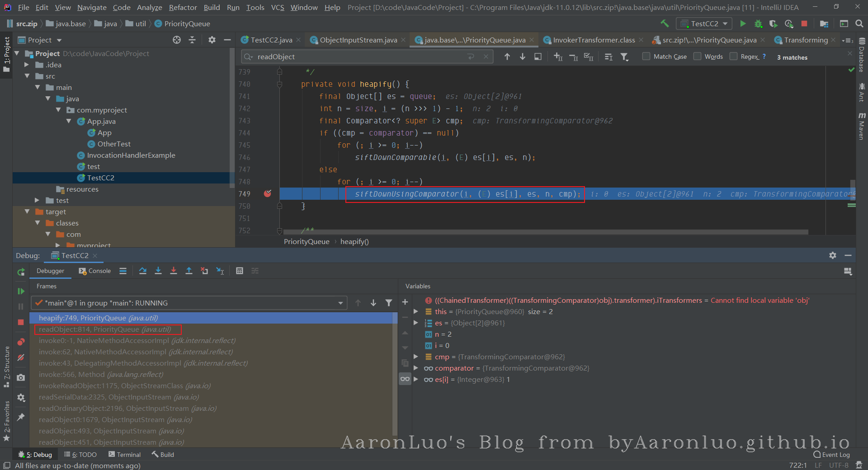Click the green Run button in toolbar
Image resolution: width=868 pixels, height=470 pixels.
click(x=743, y=23)
